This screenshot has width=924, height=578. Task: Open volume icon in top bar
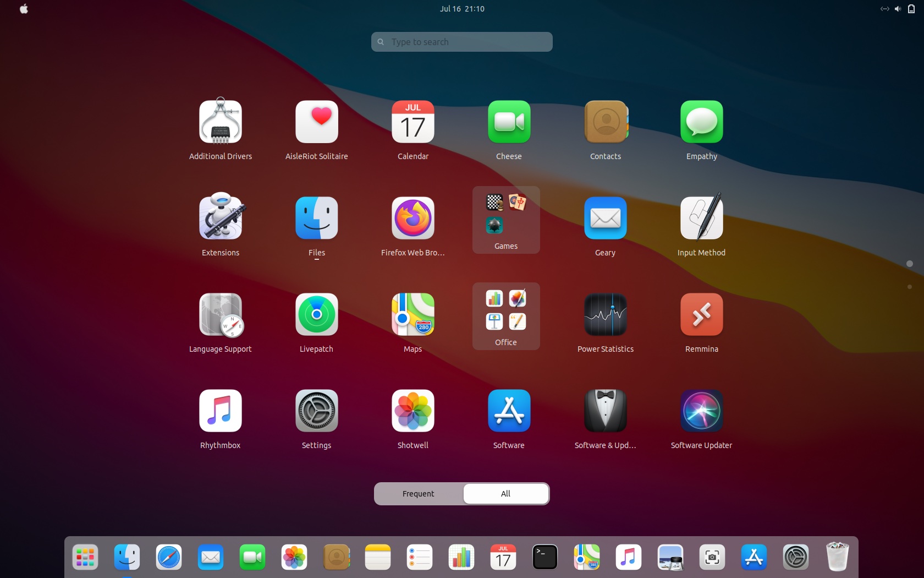(x=898, y=9)
